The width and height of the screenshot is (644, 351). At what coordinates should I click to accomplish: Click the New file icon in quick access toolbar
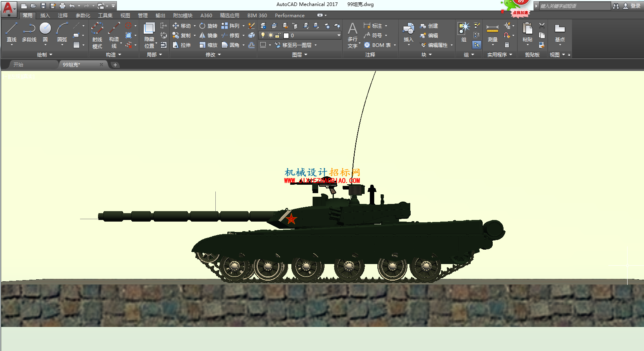[24, 6]
